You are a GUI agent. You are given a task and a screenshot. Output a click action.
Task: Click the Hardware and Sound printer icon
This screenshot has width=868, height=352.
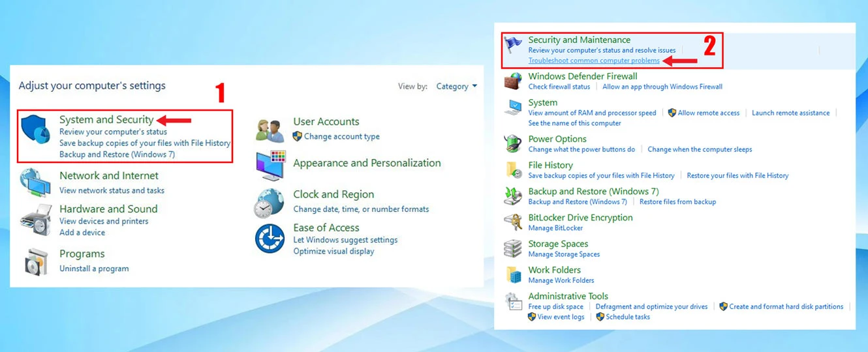35,220
